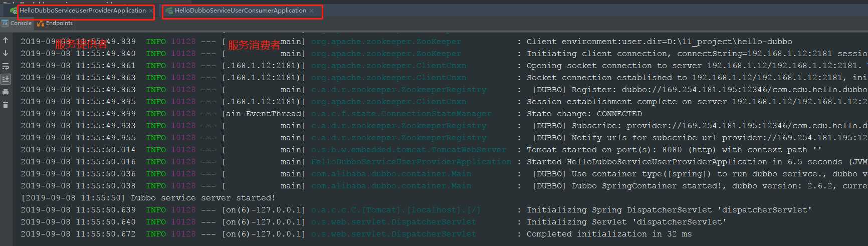
Task: Click the timestamp 11:55:50.038
Action: tap(106, 186)
